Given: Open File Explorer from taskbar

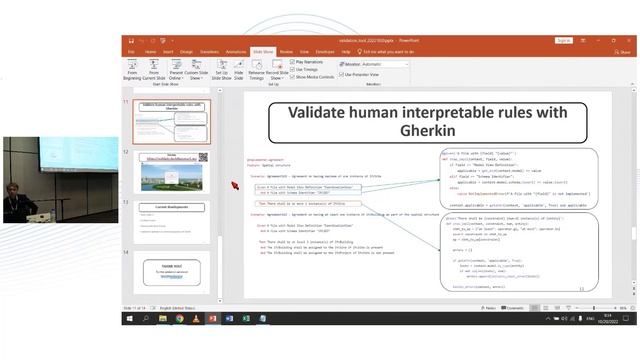Looking at the screenshot, I should point(163,318).
